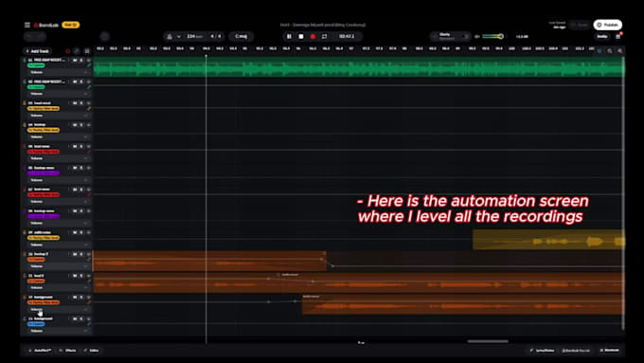Image resolution: width=644 pixels, height=363 pixels.
Task: Expand the metronome dropdown arrow
Action: pos(179,37)
